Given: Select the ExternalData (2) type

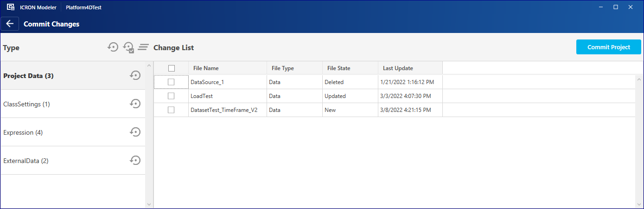Looking at the screenshot, I should [73, 161].
